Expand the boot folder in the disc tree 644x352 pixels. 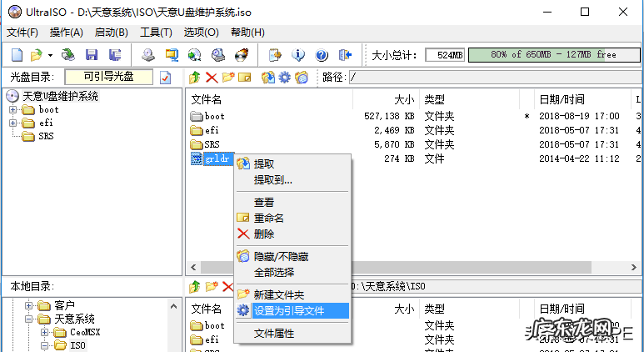(x=13, y=110)
